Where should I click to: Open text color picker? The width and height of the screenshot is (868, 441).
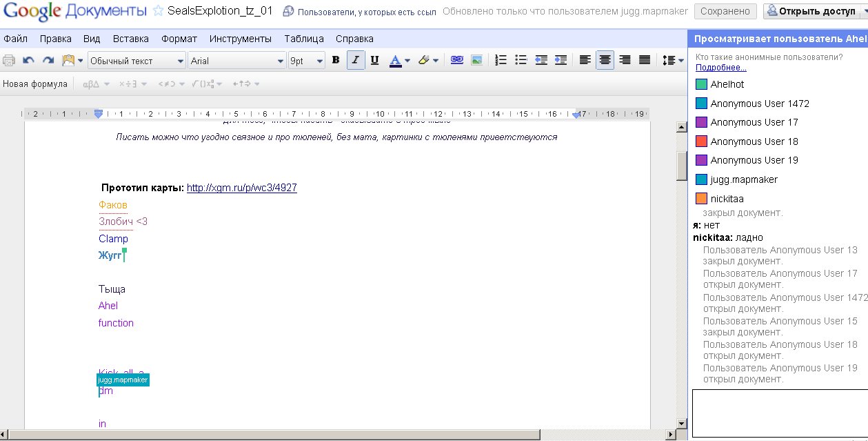point(399,61)
